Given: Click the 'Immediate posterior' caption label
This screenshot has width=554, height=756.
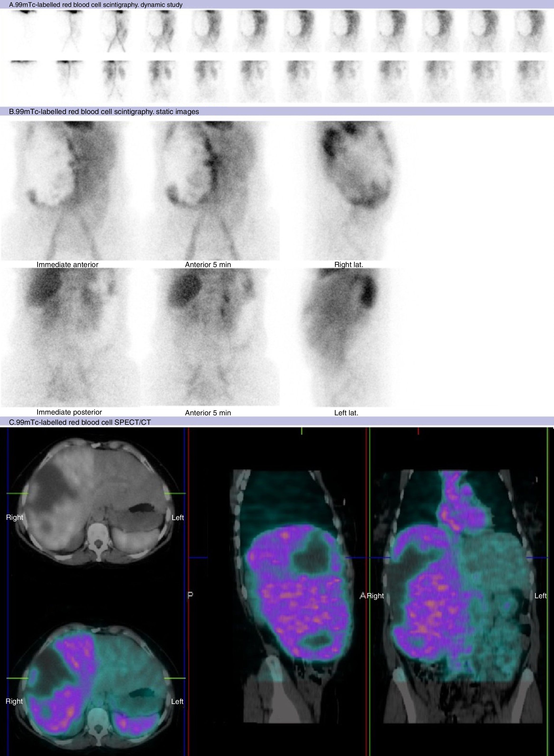Looking at the screenshot, I should [x=69, y=412].
